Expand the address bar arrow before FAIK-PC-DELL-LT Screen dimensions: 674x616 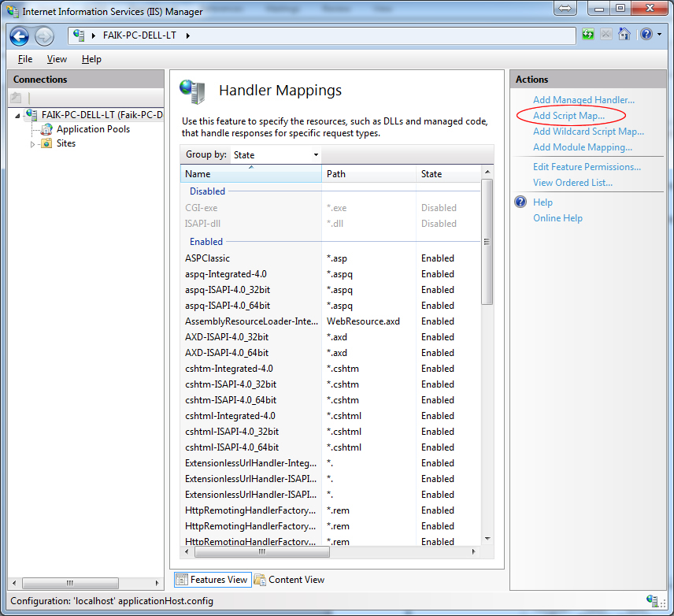pos(93,35)
